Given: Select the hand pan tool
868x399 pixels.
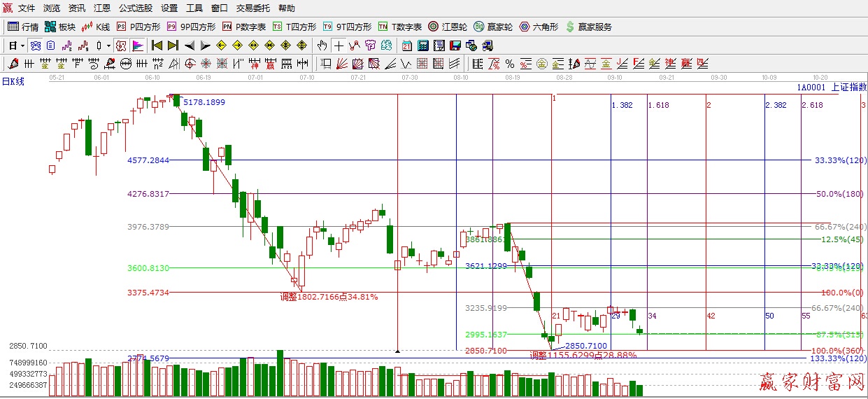Looking at the screenshot, I should (x=322, y=45).
